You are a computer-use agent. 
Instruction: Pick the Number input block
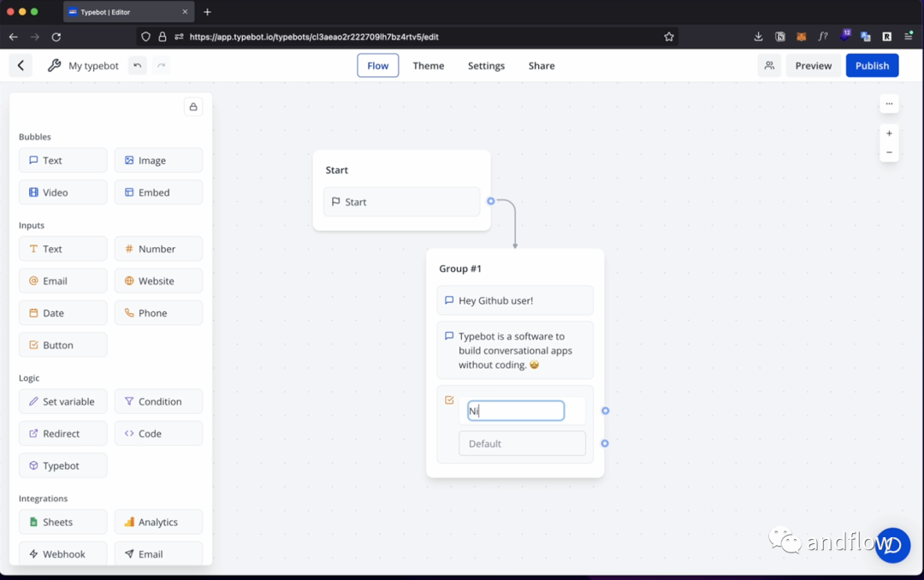tap(158, 249)
